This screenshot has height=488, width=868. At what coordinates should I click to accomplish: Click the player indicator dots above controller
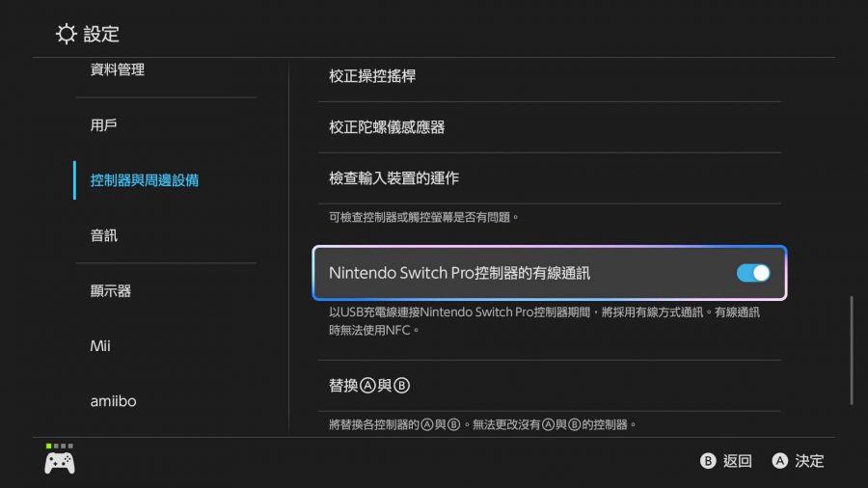click(x=59, y=446)
